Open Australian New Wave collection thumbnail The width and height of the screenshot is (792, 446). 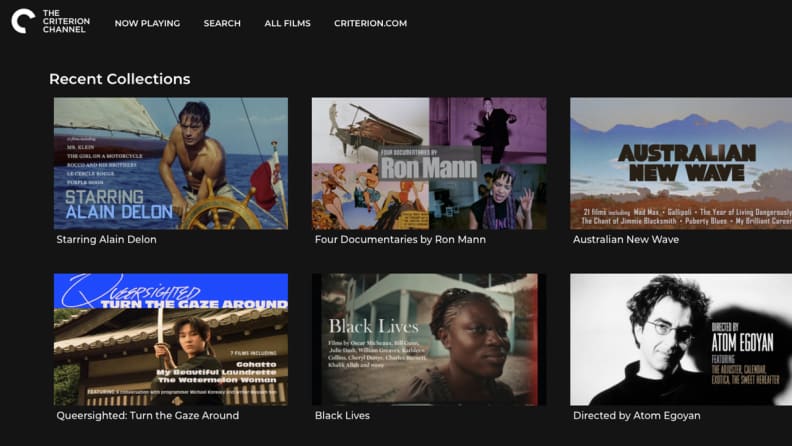pos(681,163)
